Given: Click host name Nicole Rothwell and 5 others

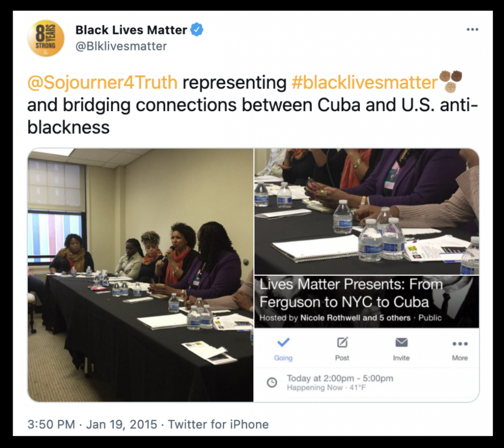Looking at the screenshot, I should tap(355, 318).
